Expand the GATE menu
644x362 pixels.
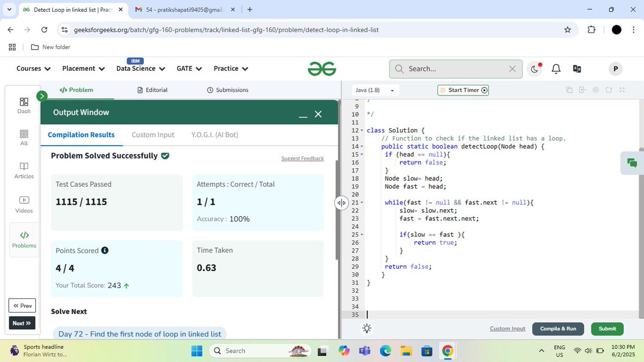(x=189, y=69)
